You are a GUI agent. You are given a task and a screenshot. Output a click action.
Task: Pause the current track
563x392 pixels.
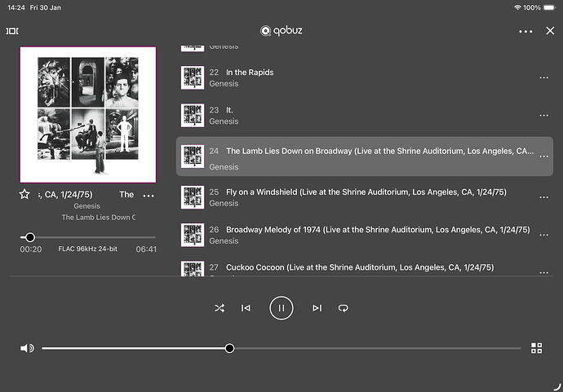(x=281, y=308)
